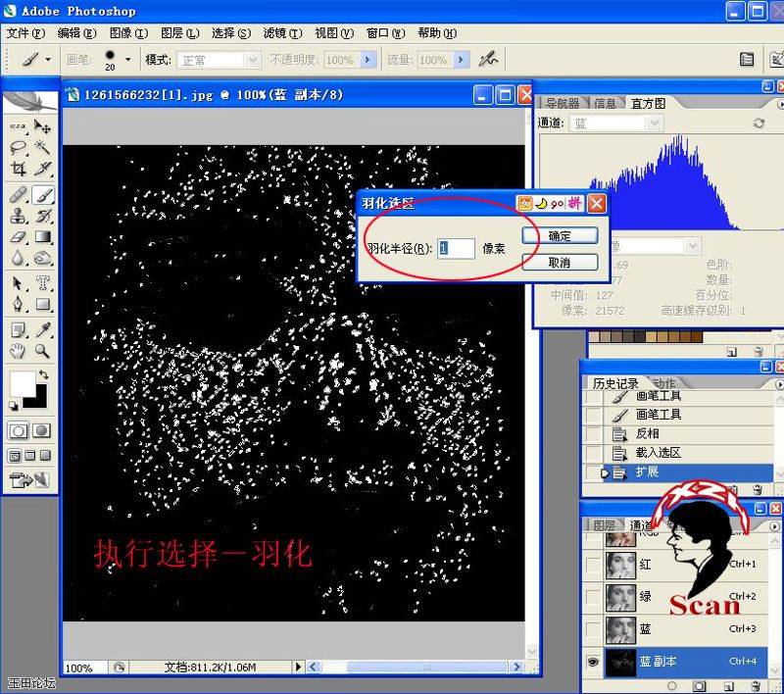Select the Horizontal Type tool

42,283
